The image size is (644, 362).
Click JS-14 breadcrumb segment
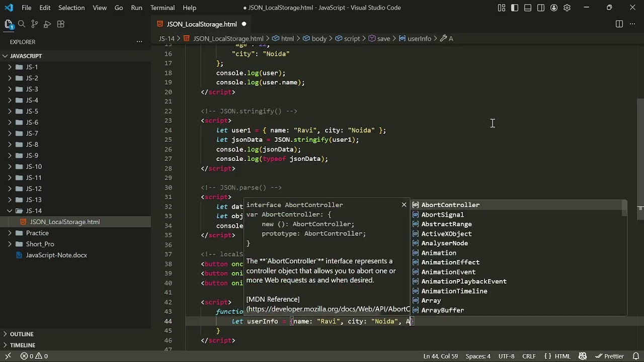point(167,38)
